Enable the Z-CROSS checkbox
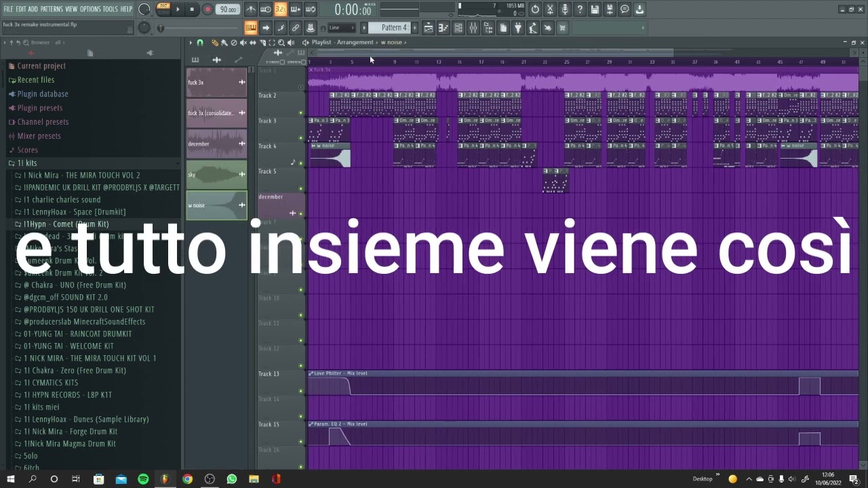 282,62
